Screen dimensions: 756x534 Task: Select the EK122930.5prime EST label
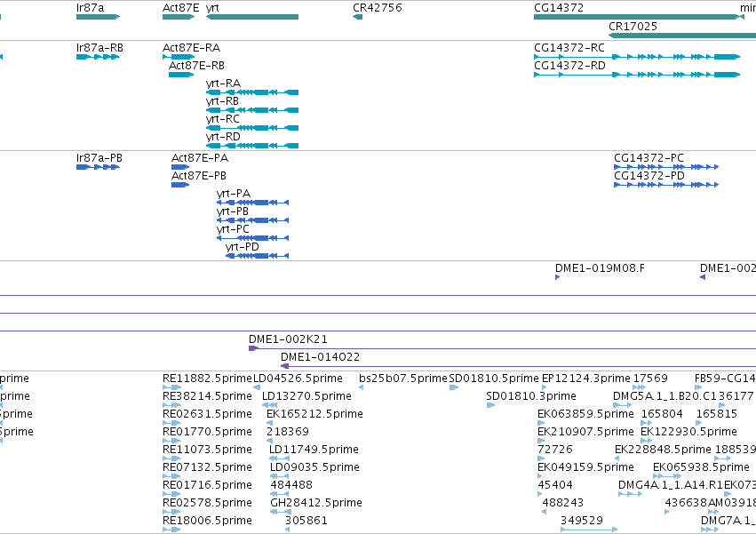tap(689, 432)
